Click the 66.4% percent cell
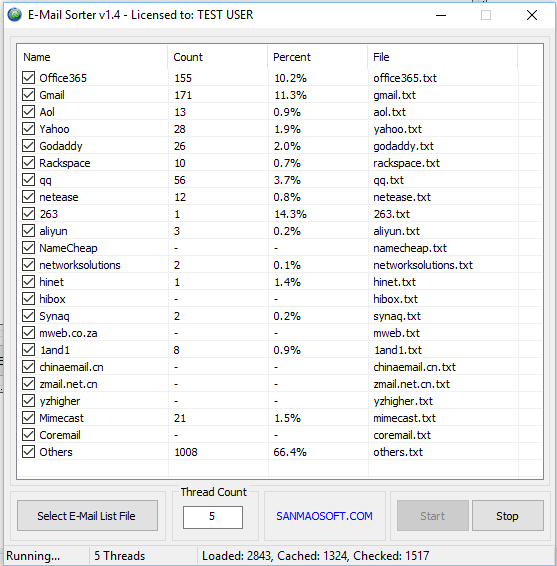 pyautogui.click(x=290, y=452)
